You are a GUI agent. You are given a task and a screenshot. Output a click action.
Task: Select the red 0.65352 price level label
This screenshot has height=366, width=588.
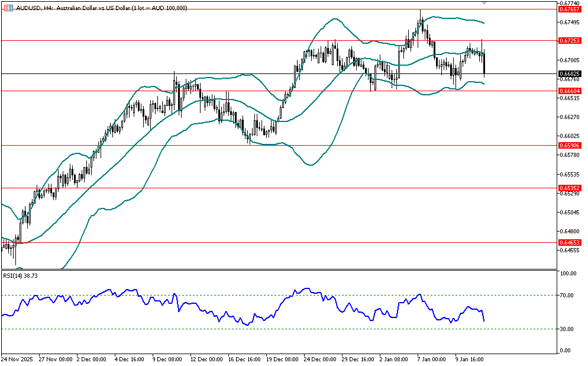click(x=568, y=188)
